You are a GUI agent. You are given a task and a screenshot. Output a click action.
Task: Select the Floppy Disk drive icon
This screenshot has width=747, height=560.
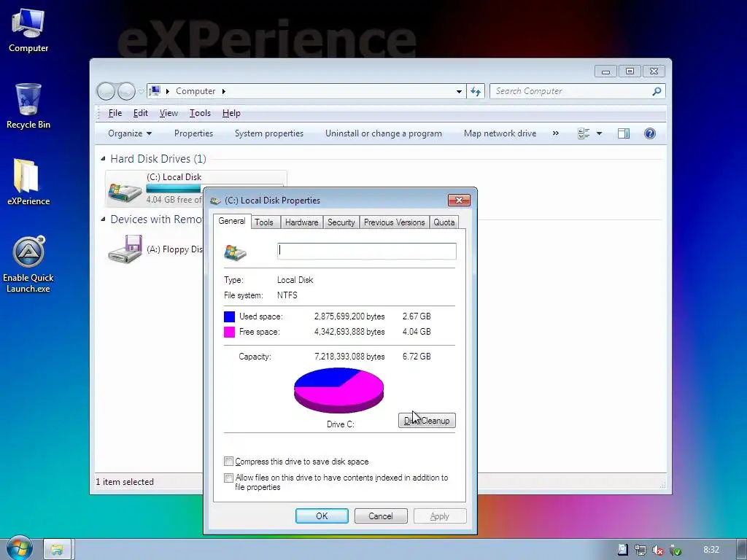(125, 249)
